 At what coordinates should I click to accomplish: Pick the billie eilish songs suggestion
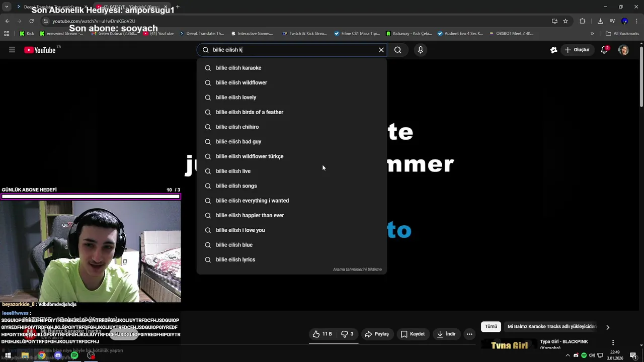point(292,186)
